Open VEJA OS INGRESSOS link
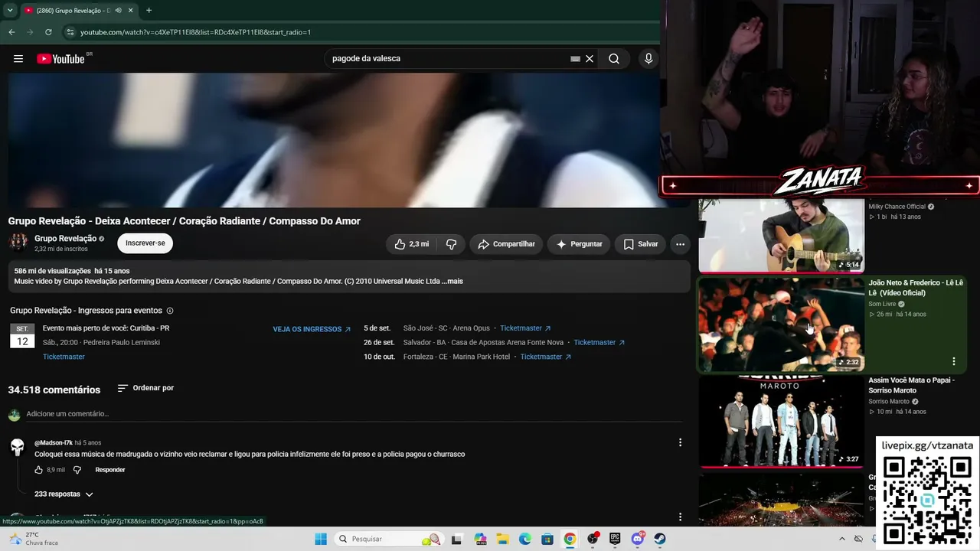The width and height of the screenshot is (980, 551). [312, 329]
